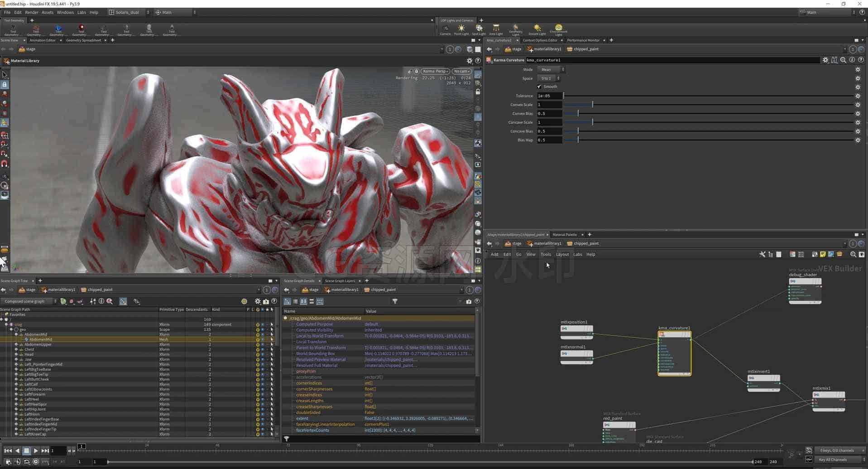
Task: Toggle activation power icon for geo row
Action: click(258, 329)
